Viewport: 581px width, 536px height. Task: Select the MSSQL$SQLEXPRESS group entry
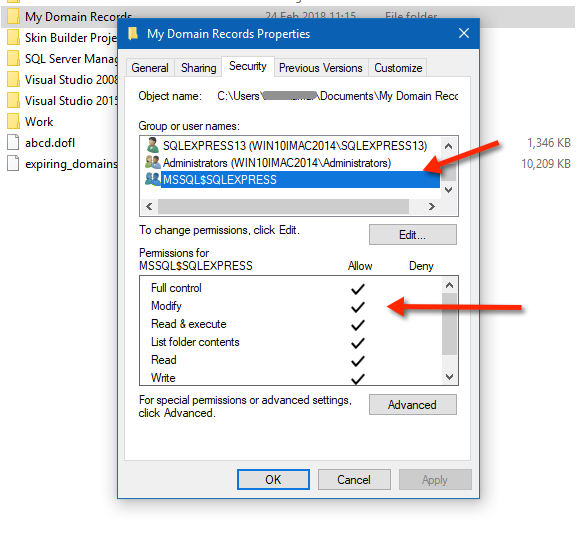(x=300, y=180)
